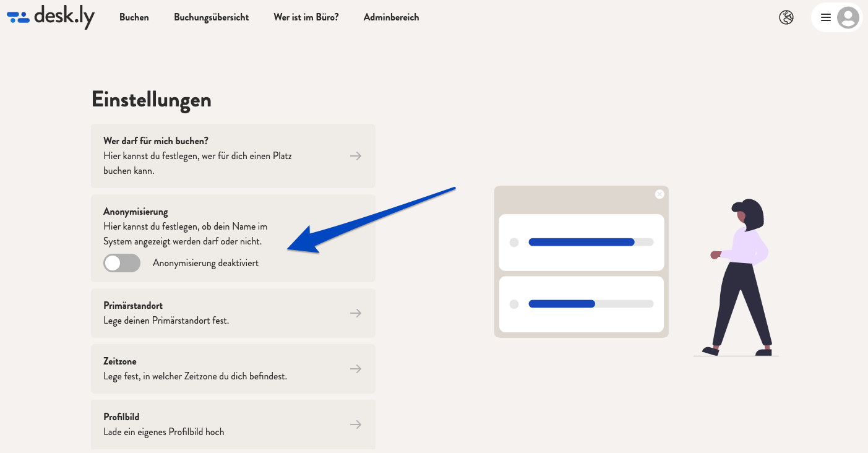The width and height of the screenshot is (868, 453).
Task: Click the Zeitzone description text
Action: (x=196, y=376)
